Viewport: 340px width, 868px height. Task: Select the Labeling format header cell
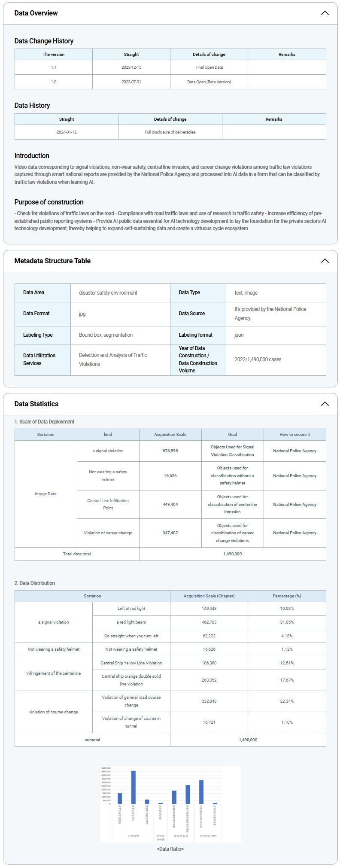point(196,335)
